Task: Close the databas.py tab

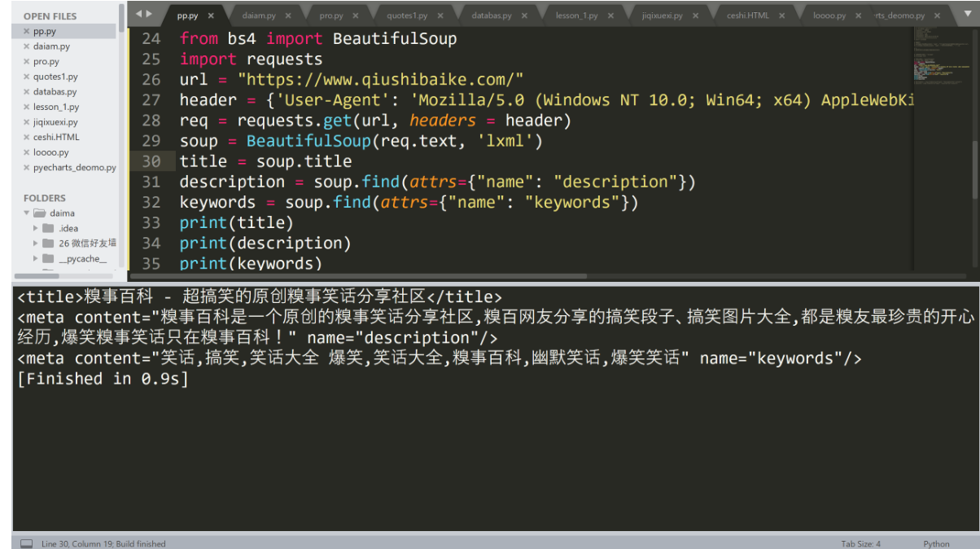Action: [x=524, y=15]
